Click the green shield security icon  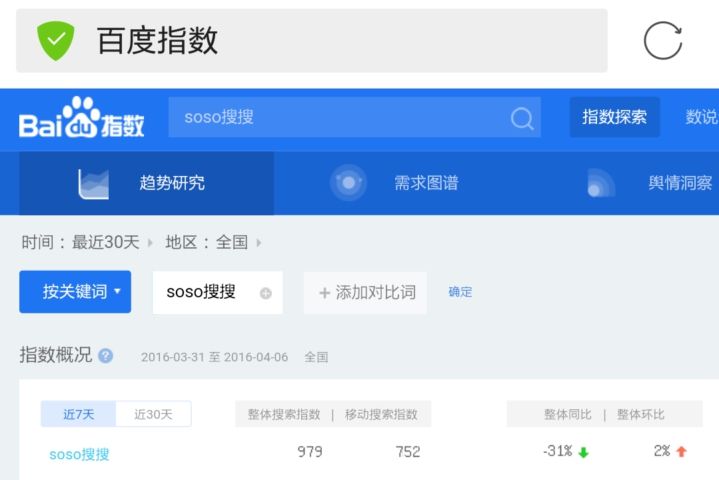click(x=56, y=41)
